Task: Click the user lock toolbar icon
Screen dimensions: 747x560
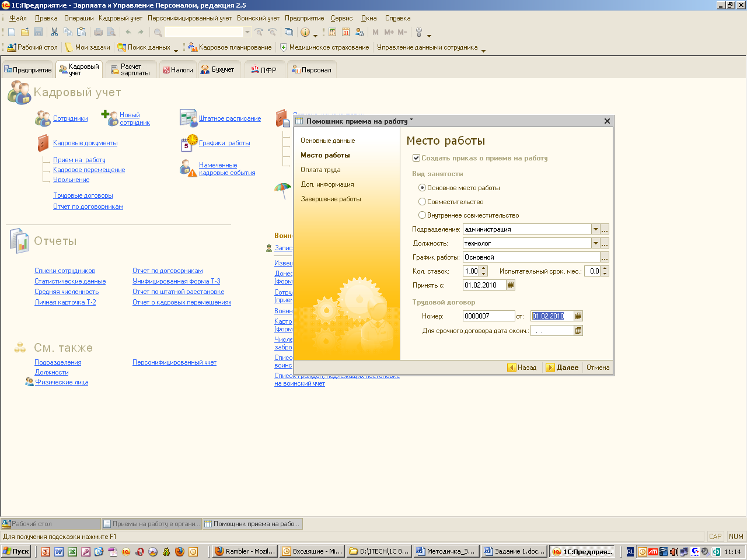Action: pos(359,32)
